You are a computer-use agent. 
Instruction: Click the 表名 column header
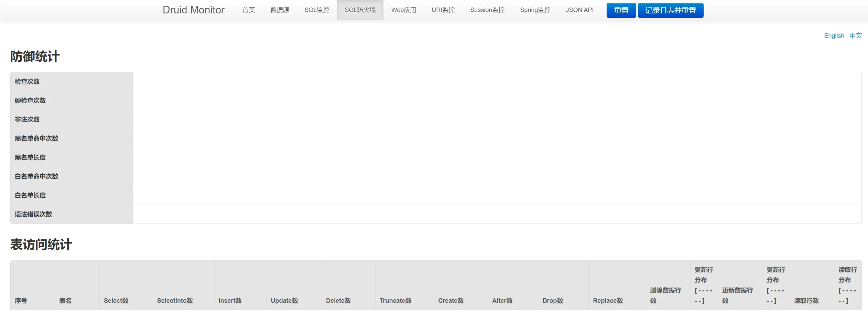coord(65,301)
